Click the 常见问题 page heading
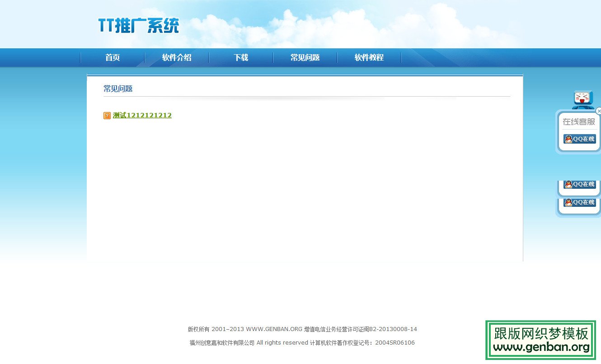The width and height of the screenshot is (601, 364). coord(118,89)
